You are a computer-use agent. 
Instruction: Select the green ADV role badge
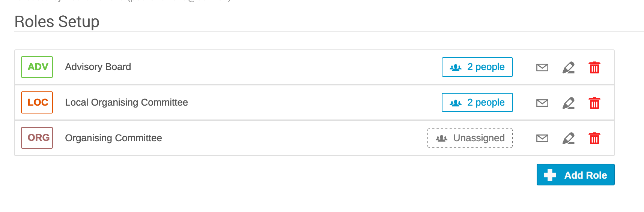coord(37,67)
